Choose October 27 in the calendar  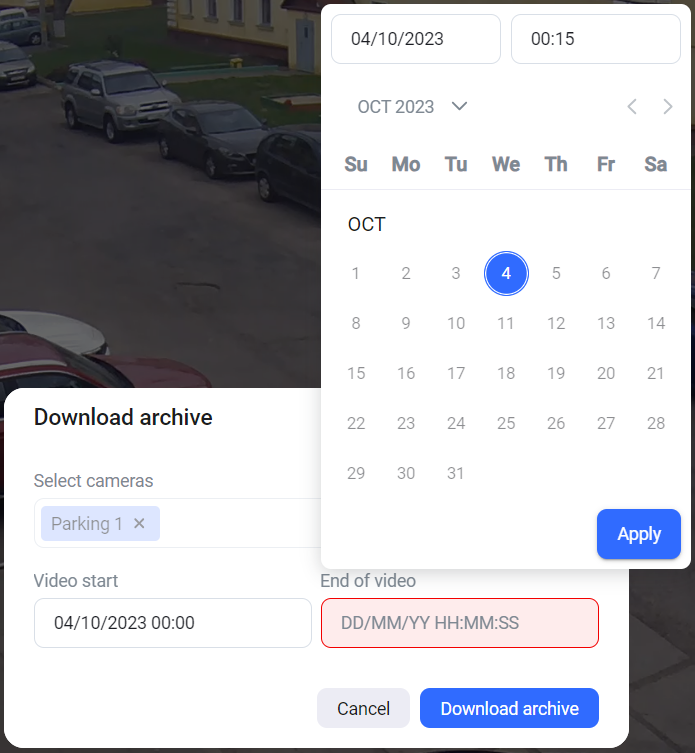[606, 423]
